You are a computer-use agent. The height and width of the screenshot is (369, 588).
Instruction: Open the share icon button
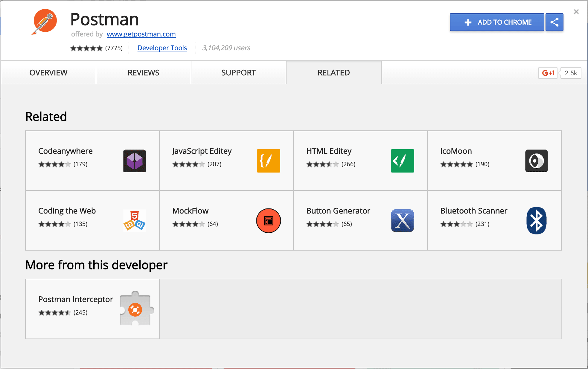[554, 22]
